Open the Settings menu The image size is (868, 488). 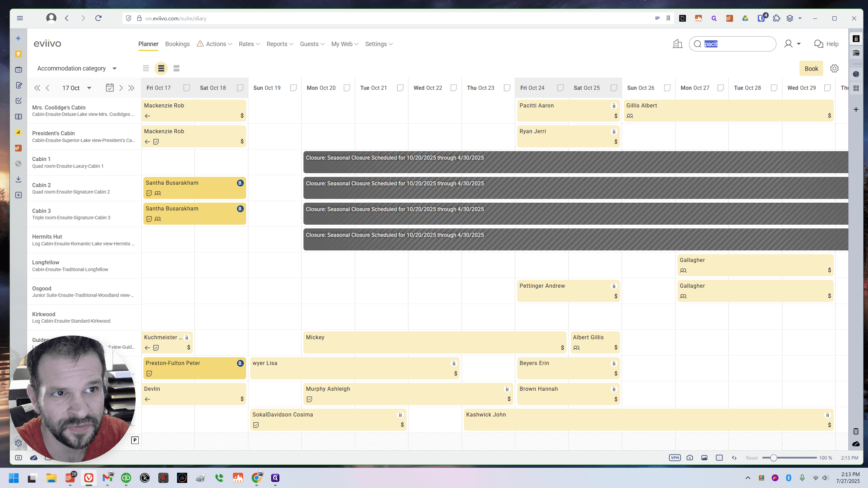[379, 44]
